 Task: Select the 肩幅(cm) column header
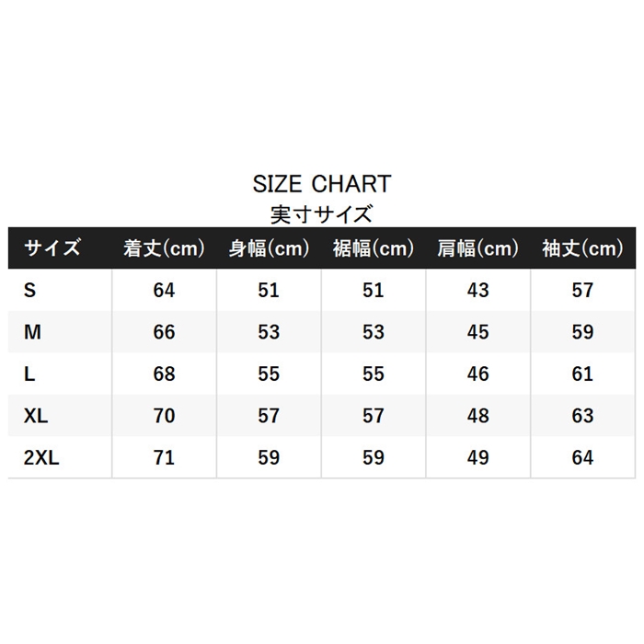point(477,248)
